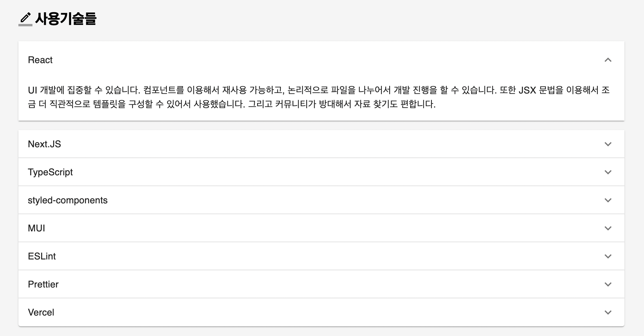644x336 pixels.
Task: Open the styled-components section label
Action: 67,200
